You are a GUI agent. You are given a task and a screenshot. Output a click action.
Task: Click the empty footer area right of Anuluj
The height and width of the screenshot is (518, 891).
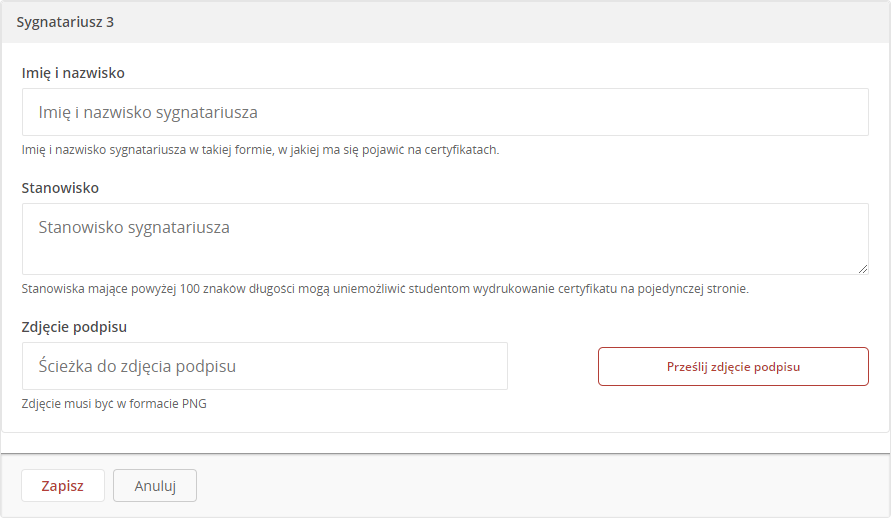click(x=540, y=486)
